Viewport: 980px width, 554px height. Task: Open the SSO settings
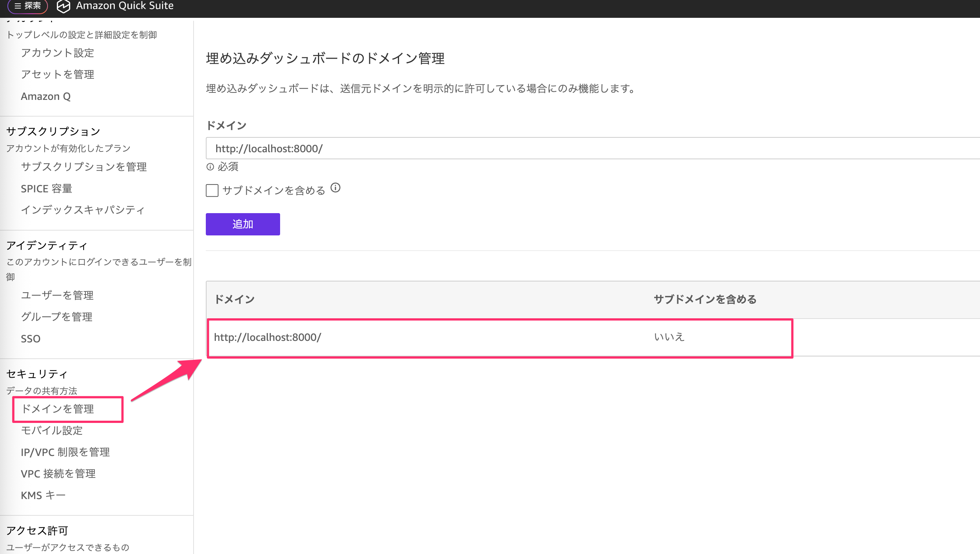click(x=30, y=338)
